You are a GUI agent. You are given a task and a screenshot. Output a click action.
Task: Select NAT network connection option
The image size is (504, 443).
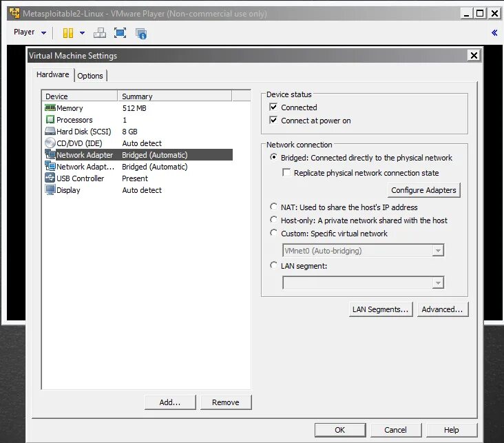pos(273,207)
